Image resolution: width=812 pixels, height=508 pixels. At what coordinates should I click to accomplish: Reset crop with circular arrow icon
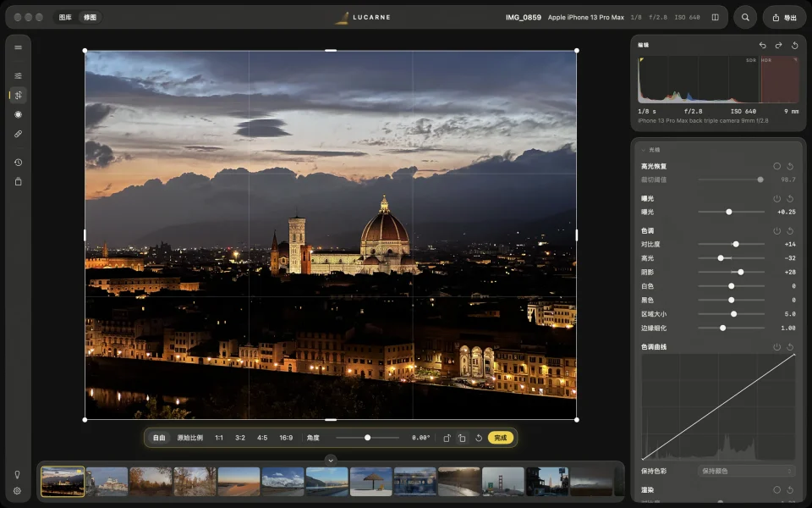pyautogui.click(x=479, y=438)
